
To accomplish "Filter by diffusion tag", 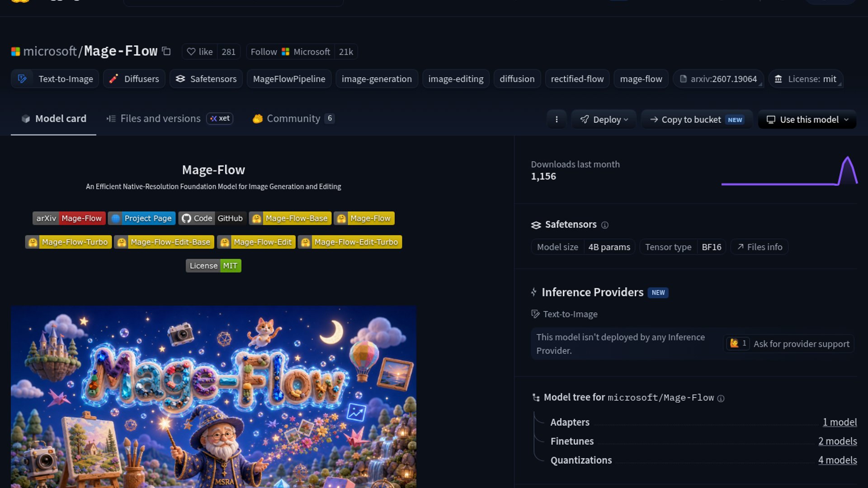I will point(517,79).
